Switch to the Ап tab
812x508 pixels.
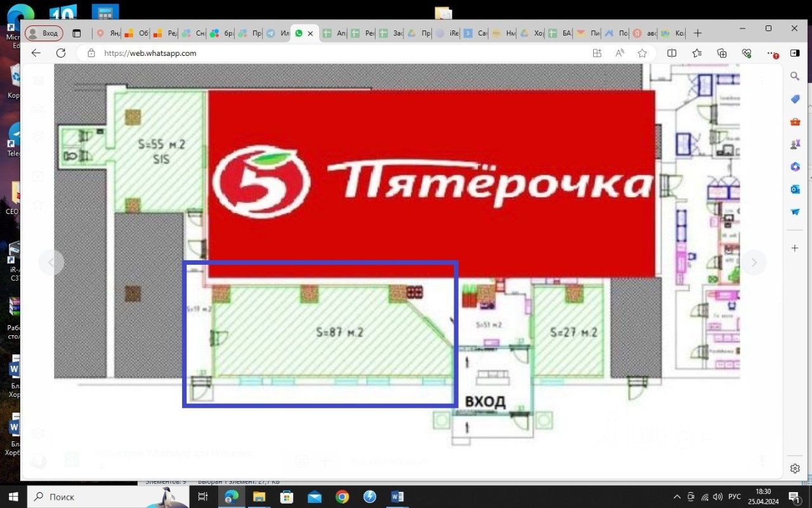tap(334, 33)
